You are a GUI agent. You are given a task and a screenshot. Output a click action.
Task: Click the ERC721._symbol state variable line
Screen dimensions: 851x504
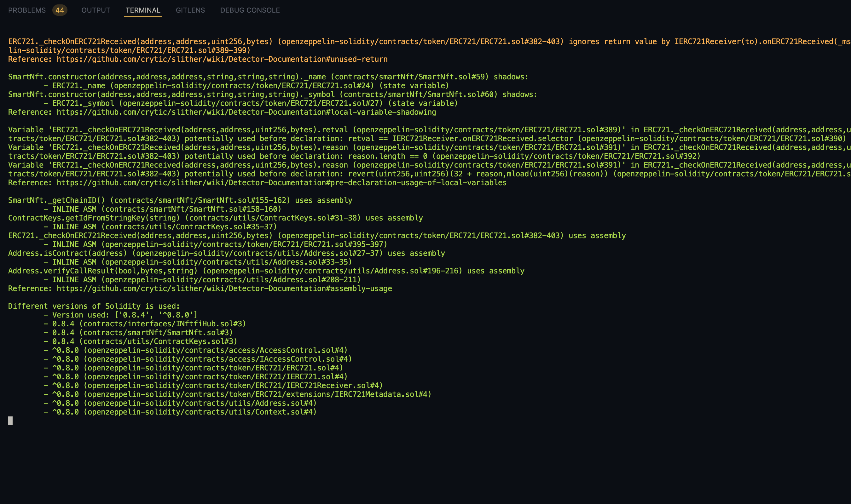click(x=251, y=103)
